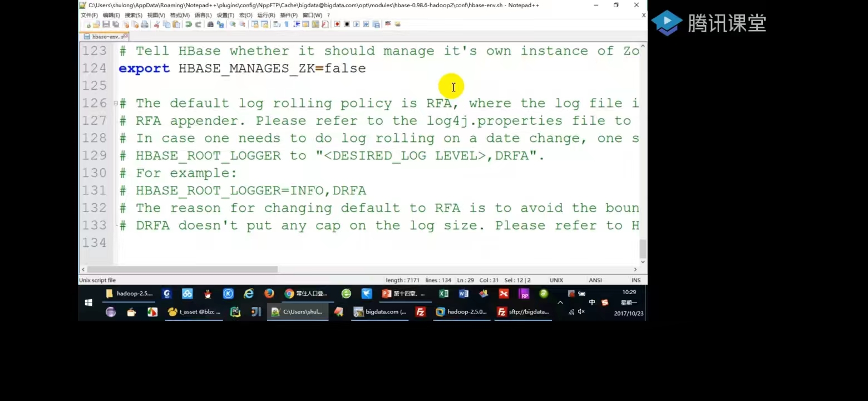This screenshot has width=868, height=401.
Task: Click the taskbar clock 10:29
Action: point(629,292)
